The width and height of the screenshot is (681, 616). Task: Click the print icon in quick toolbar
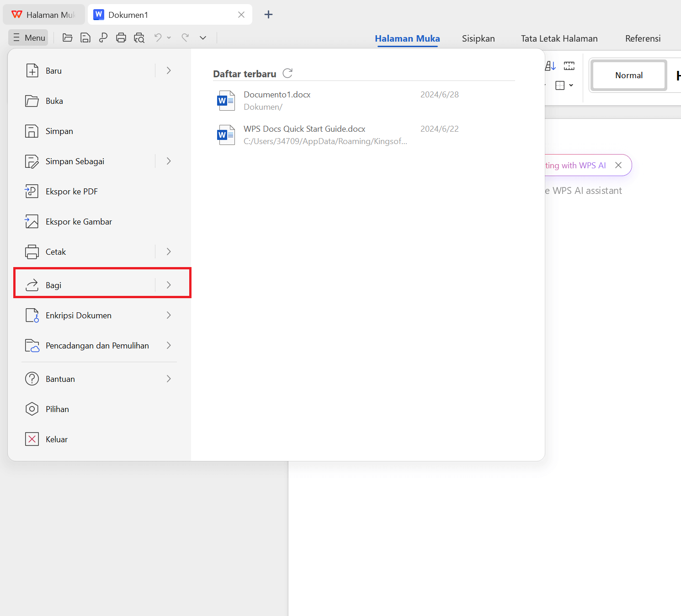(121, 38)
